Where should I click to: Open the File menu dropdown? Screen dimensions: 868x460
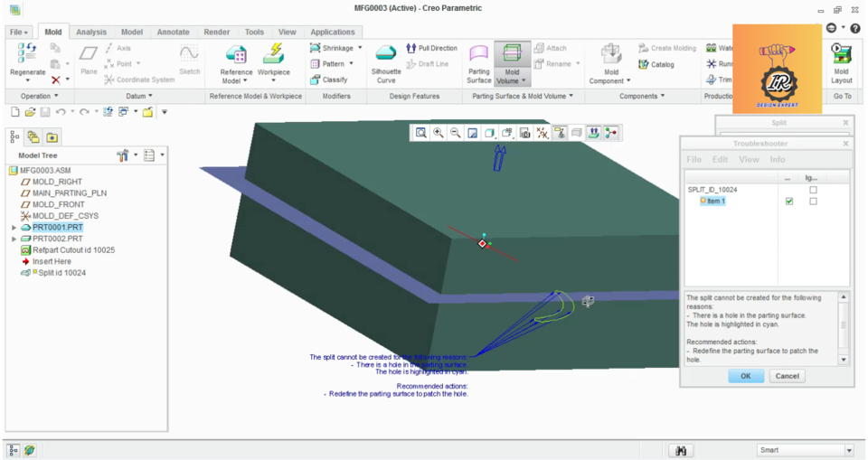tap(19, 33)
